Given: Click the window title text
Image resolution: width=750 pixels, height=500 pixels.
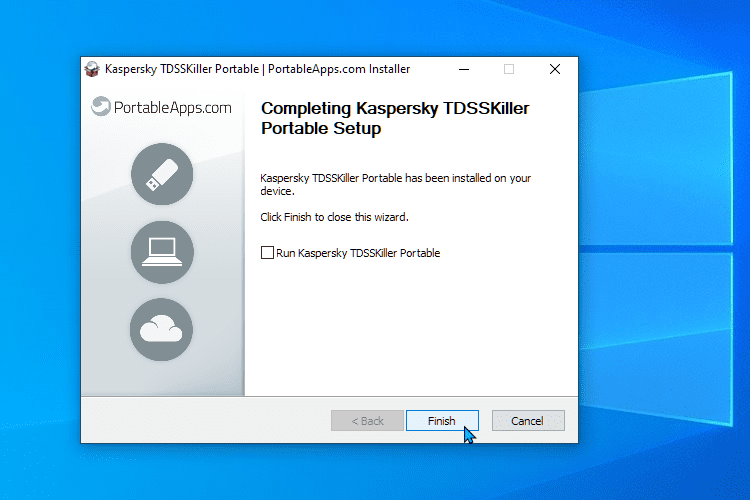Looking at the screenshot, I should pos(257,69).
